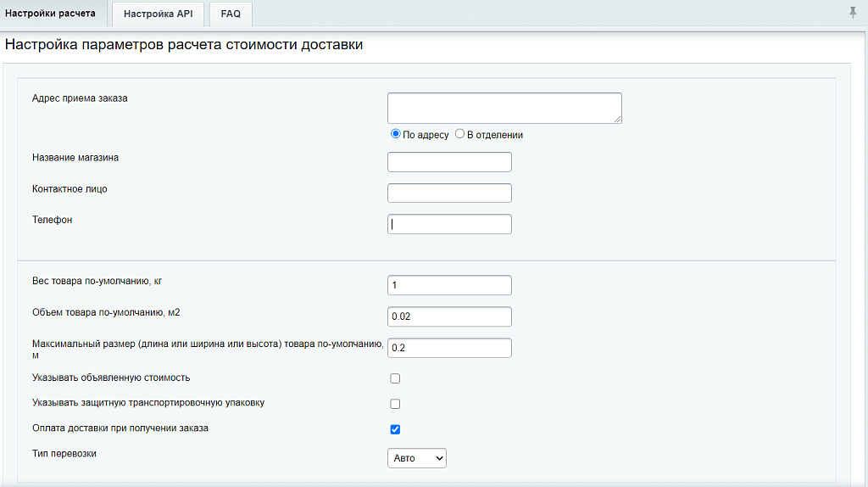This screenshot has height=487, width=868.
Task: Click the pin icon in the tab bar
Action: (x=852, y=12)
